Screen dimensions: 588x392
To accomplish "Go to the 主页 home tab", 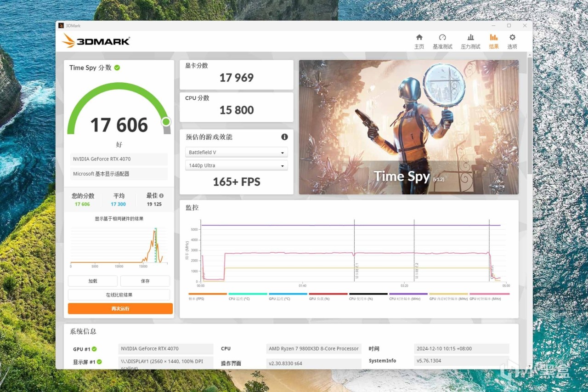I will [x=419, y=41].
